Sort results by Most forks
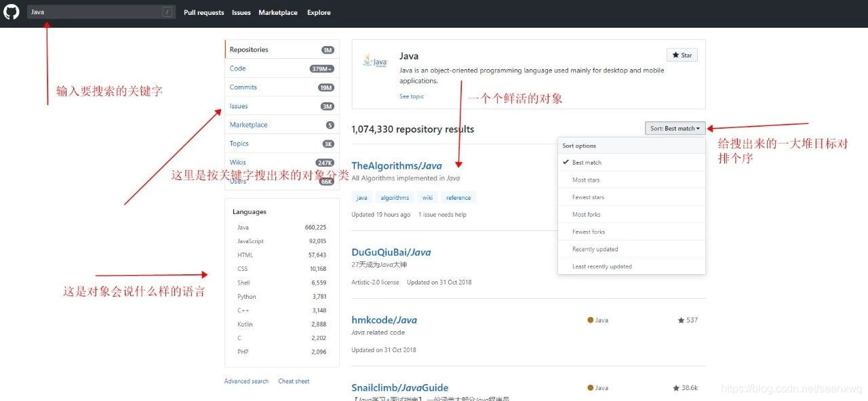868x401 pixels. (631, 215)
